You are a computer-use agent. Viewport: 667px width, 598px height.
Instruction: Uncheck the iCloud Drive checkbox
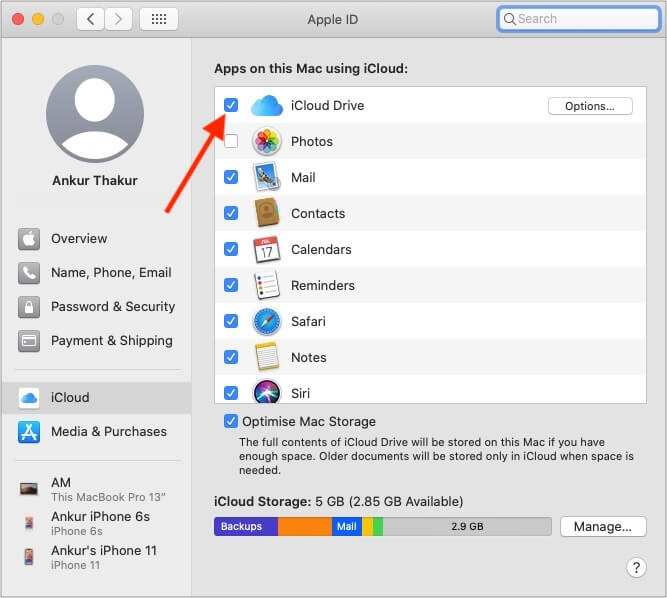click(x=231, y=105)
